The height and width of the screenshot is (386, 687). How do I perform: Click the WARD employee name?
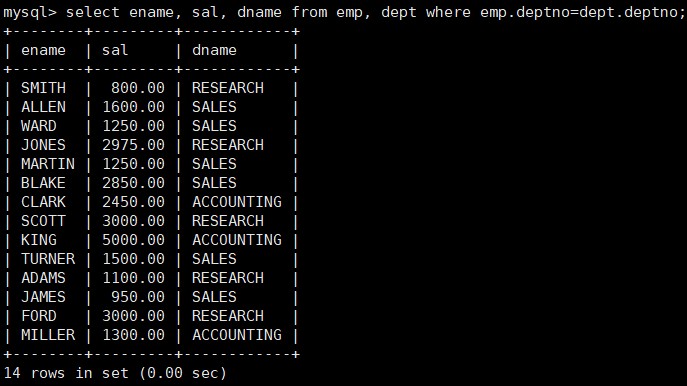[x=39, y=126]
